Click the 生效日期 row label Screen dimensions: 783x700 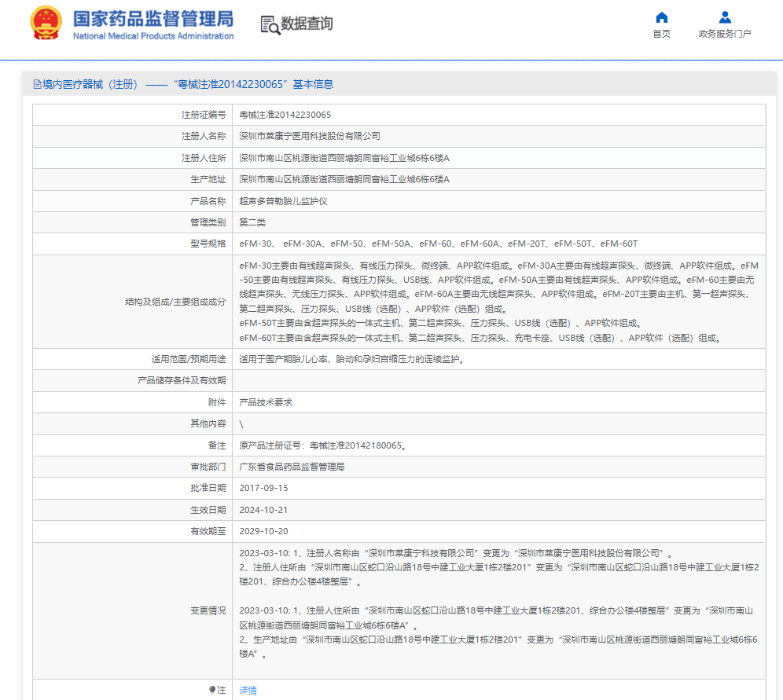pos(208,510)
